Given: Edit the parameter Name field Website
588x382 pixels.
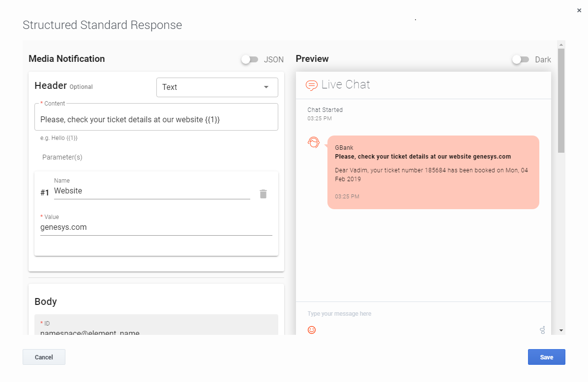Looking at the screenshot, I should (151, 191).
